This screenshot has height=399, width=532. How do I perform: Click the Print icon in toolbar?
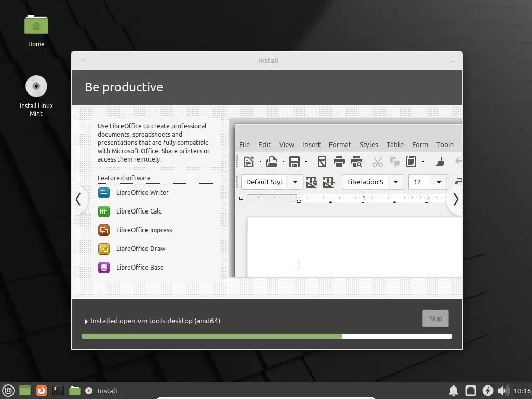[339, 162]
